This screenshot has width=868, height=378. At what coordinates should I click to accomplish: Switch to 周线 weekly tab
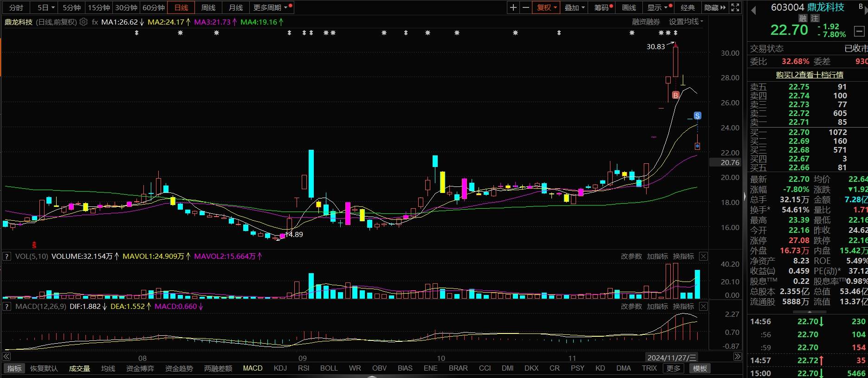pos(208,7)
